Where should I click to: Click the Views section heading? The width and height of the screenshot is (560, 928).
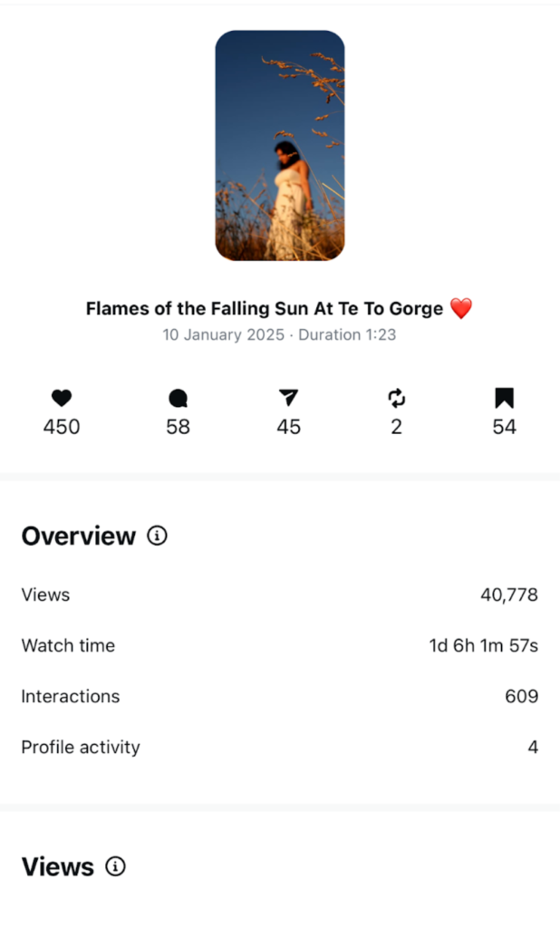(58, 867)
